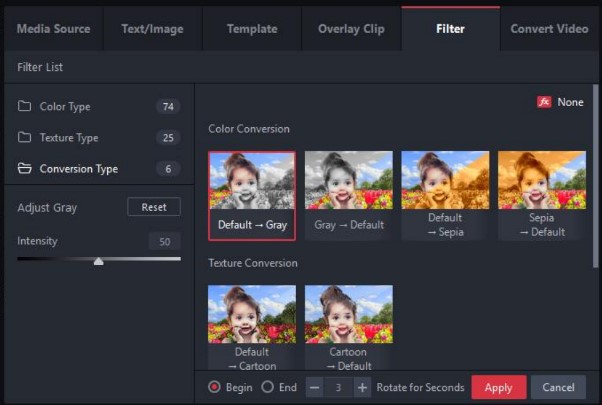Screen dimensions: 602x405
Task: Click the fx None filter icon
Action: pos(545,102)
